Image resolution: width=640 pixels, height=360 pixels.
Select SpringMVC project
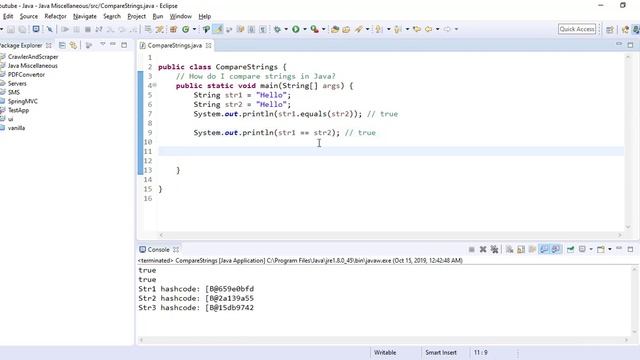[22, 101]
